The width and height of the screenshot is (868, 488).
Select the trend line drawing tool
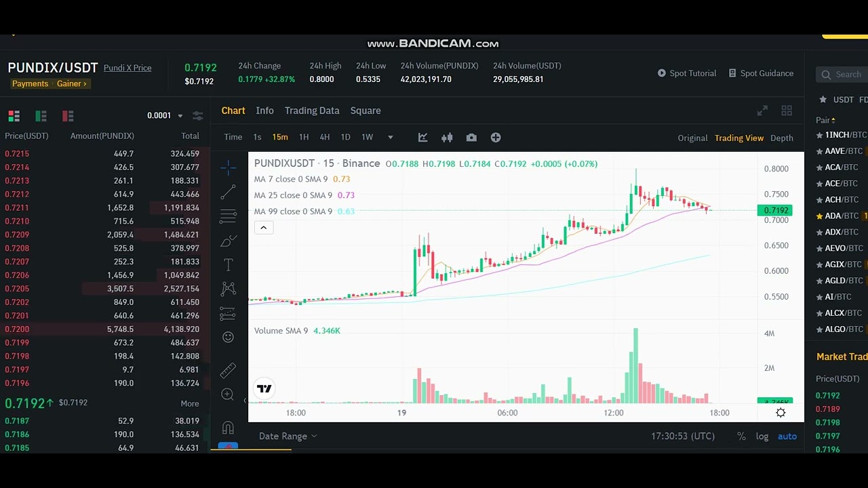[228, 192]
